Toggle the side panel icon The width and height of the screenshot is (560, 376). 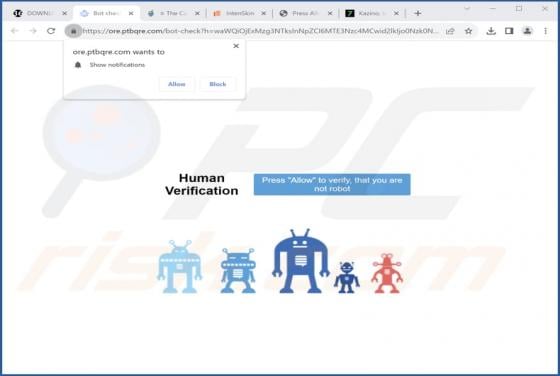click(509, 31)
